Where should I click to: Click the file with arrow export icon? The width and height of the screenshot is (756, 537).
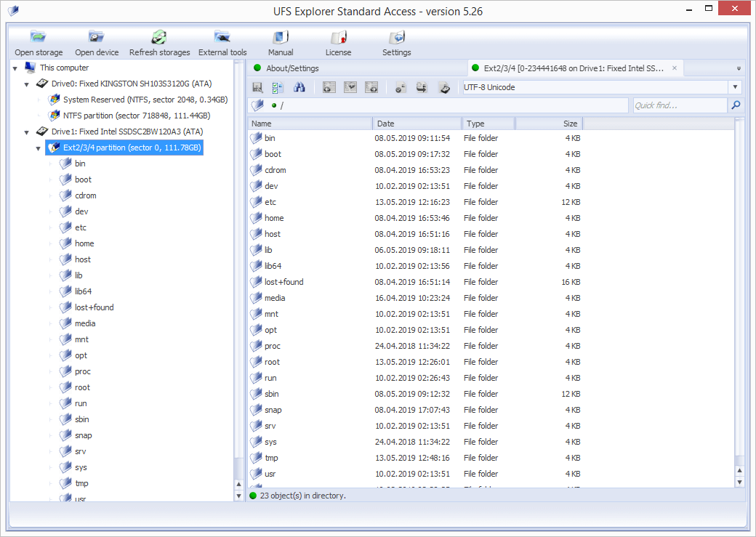tap(422, 87)
